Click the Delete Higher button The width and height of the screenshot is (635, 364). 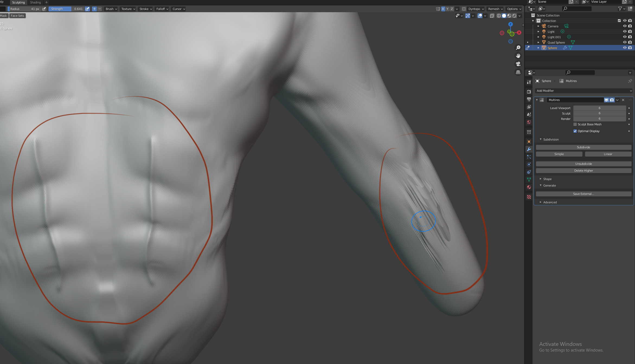tap(583, 171)
